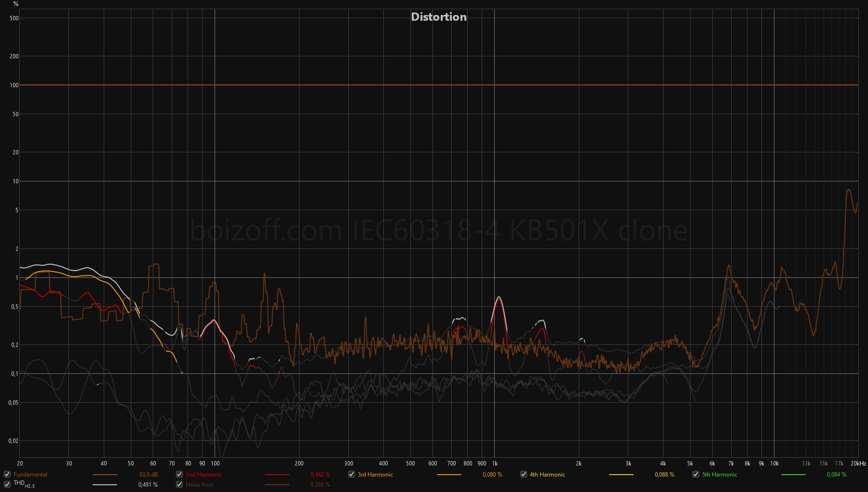Select the 0,442 % distortion value
The height and width of the screenshot is (492, 868).
point(320,474)
